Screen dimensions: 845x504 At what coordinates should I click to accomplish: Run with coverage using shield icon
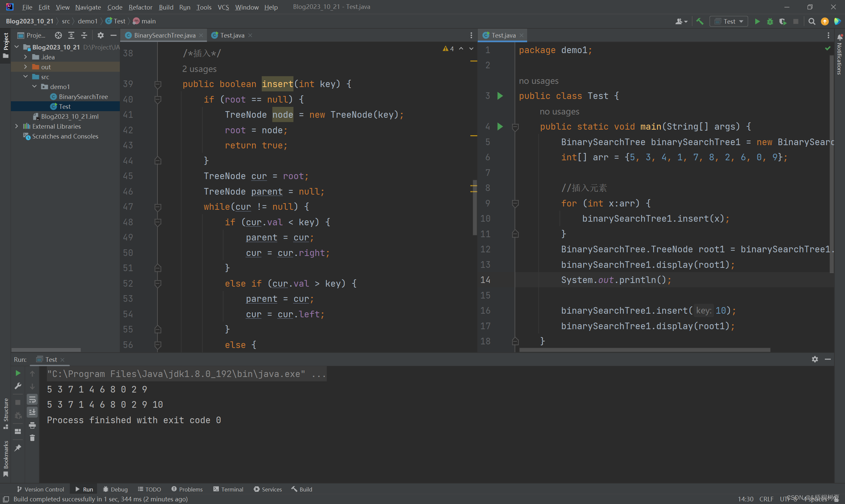click(783, 21)
